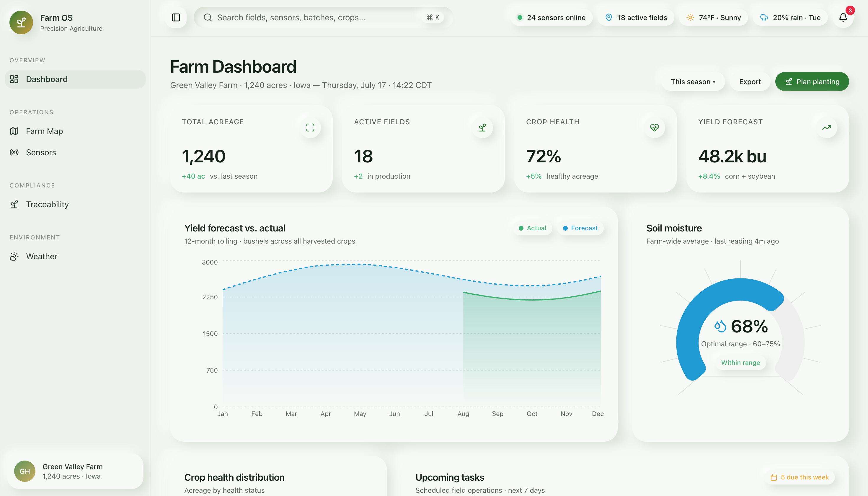Click the Dashboard grid icon
This screenshot has height=496, width=868.
coord(14,79)
